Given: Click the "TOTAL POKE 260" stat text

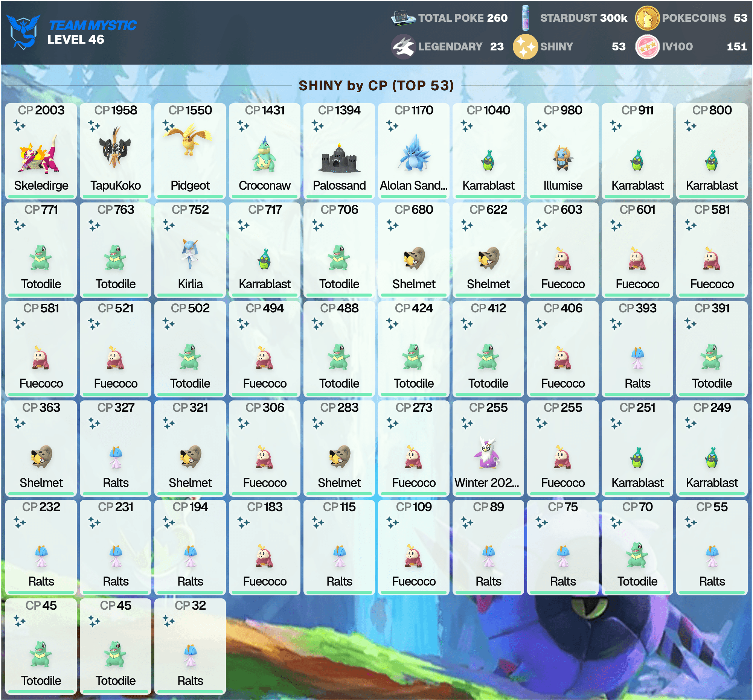Looking at the screenshot, I should tap(463, 18).
